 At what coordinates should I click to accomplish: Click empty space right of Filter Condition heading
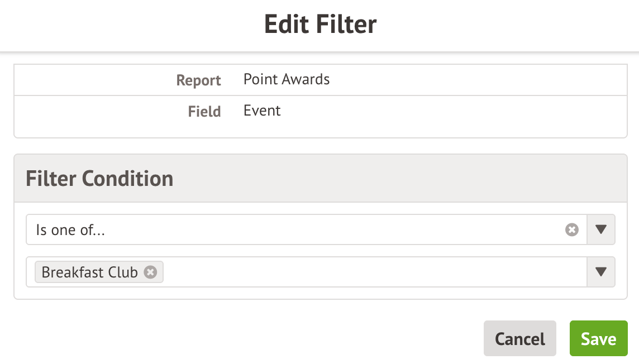click(x=391, y=179)
